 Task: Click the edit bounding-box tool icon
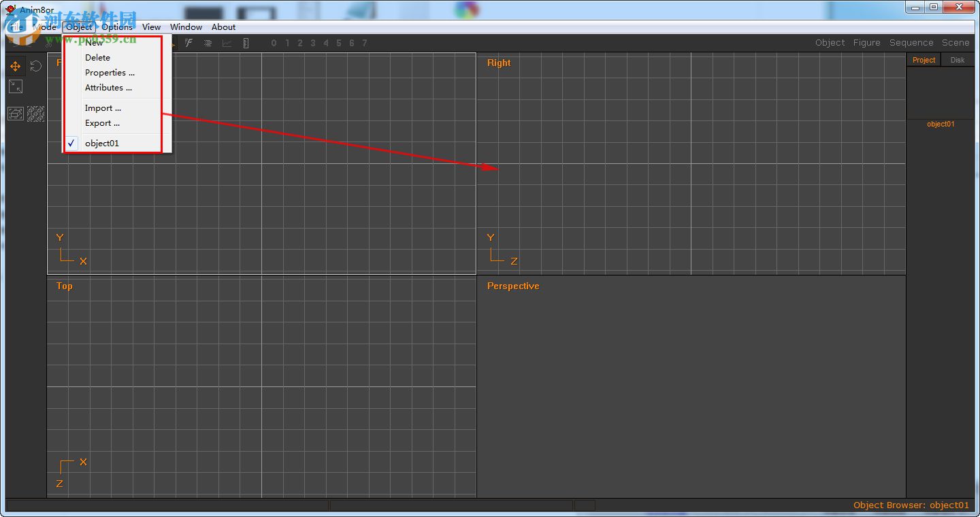pyautogui.click(x=15, y=114)
